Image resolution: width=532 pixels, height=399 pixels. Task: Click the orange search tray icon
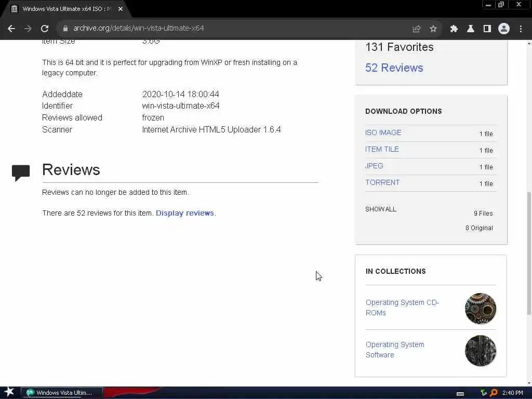point(494,393)
